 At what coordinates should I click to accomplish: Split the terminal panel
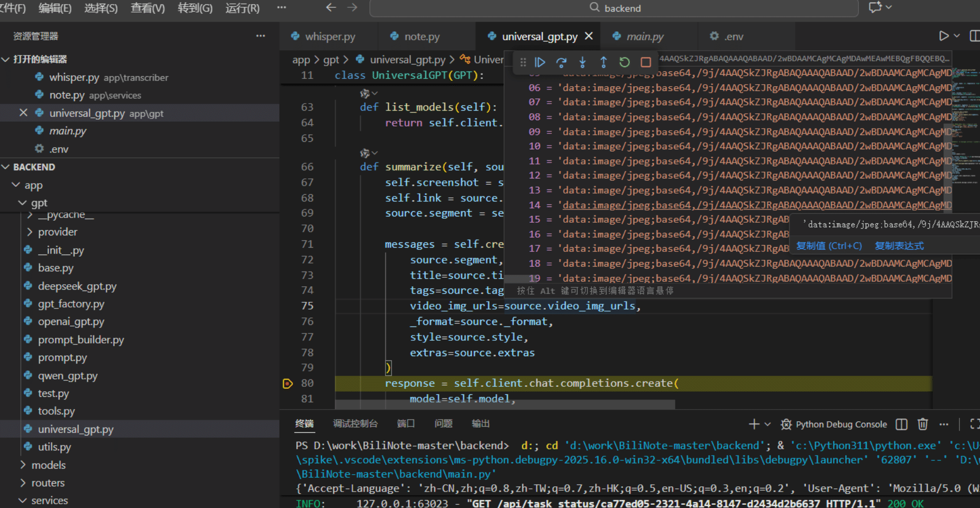pos(901,424)
